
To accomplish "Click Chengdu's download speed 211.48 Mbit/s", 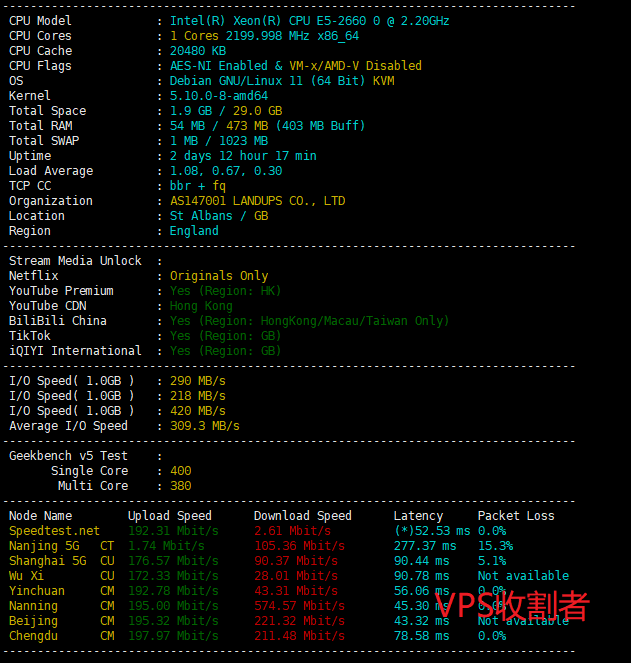I will pyautogui.click(x=292, y=636).
